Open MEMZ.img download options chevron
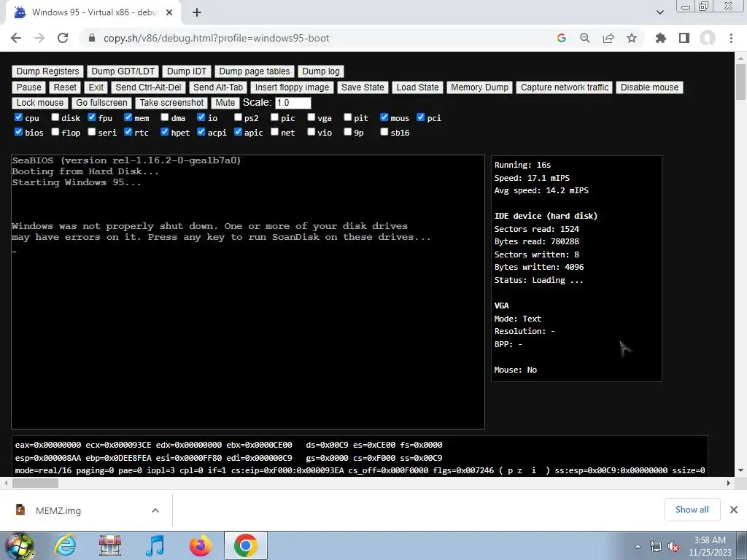The height and width of the screenshot is (560, 747). point(155,510)
